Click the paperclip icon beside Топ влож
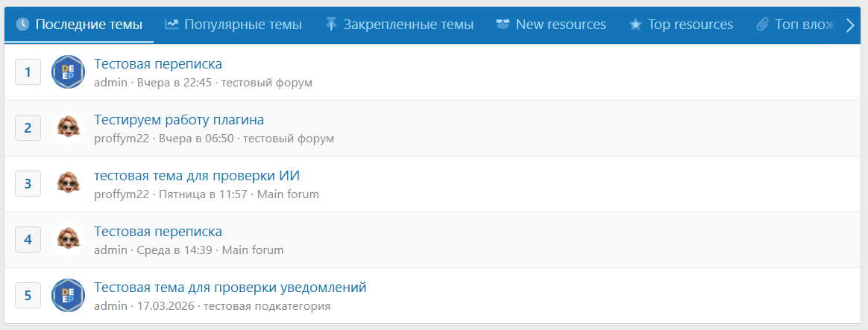 [762, 25]
